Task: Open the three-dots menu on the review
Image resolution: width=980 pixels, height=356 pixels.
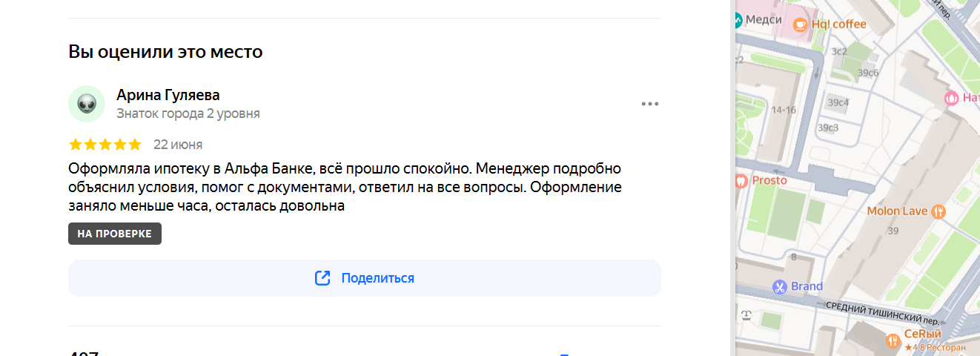Action: (650, 104)
